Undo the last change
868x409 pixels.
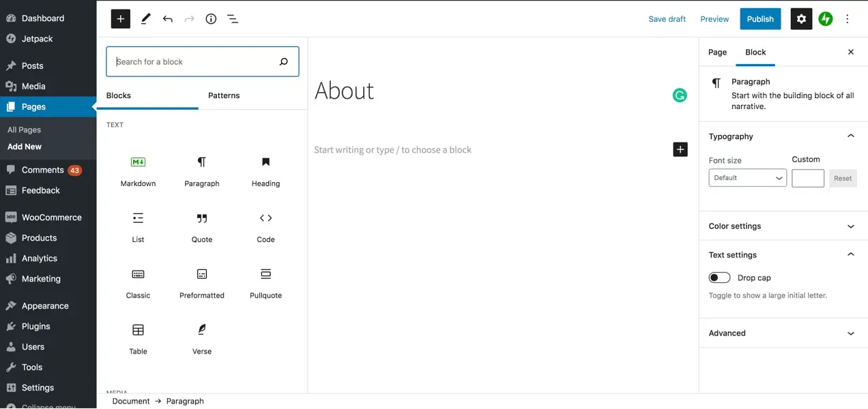tap(167, 19)
